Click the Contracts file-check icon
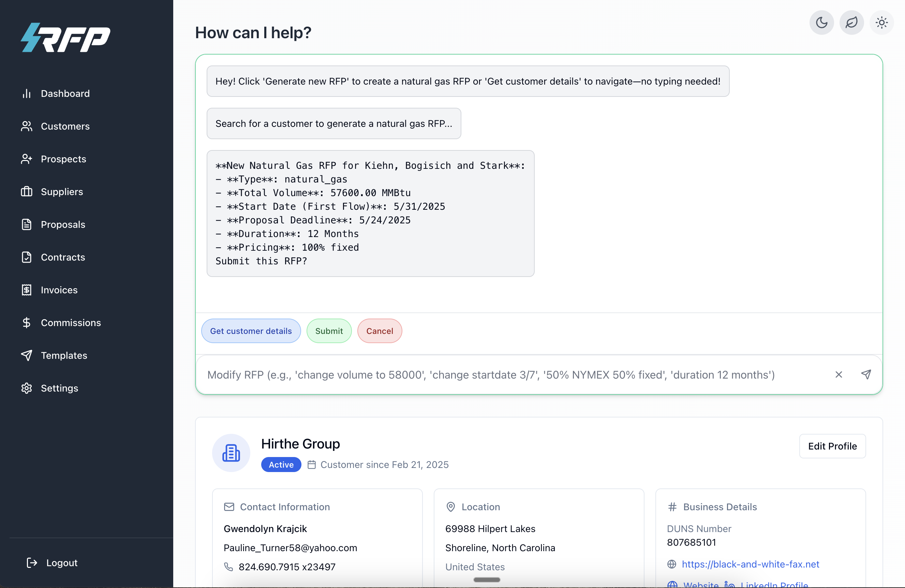905x588 pixels. pos(26,257)
